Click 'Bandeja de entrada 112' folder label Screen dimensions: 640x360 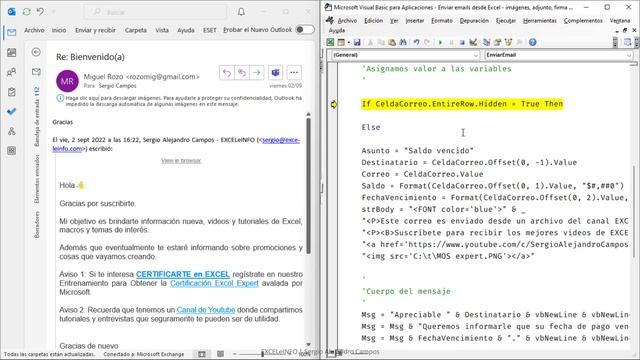(x=37, y=117)
